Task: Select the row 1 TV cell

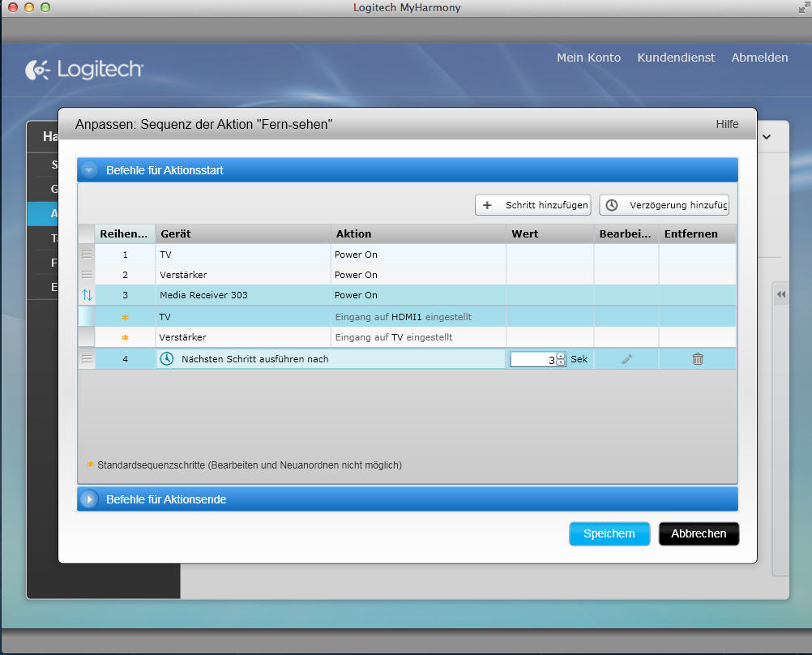Action: click(243, 255)
